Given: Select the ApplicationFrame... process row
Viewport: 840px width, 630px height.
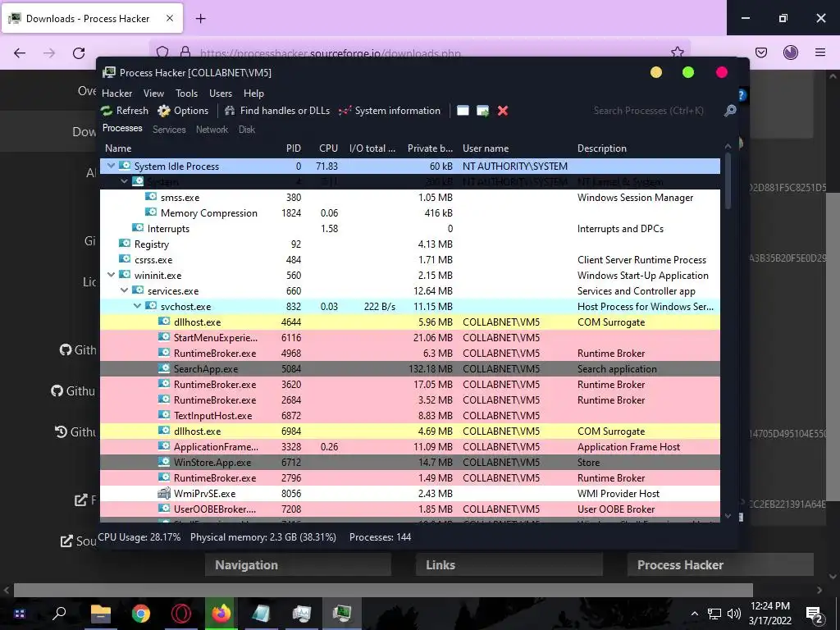Looking at the screenshot, I should coord(410,446).
